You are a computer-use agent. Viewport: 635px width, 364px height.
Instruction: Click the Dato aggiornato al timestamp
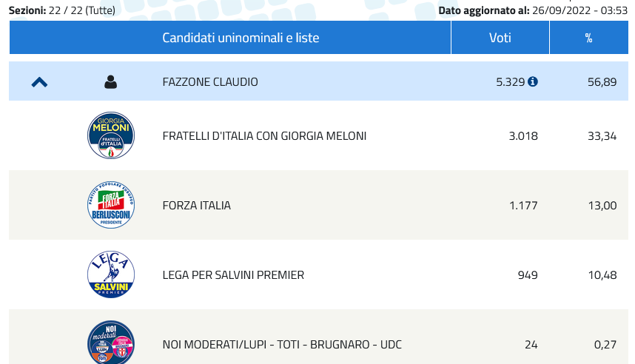point(533,10)
